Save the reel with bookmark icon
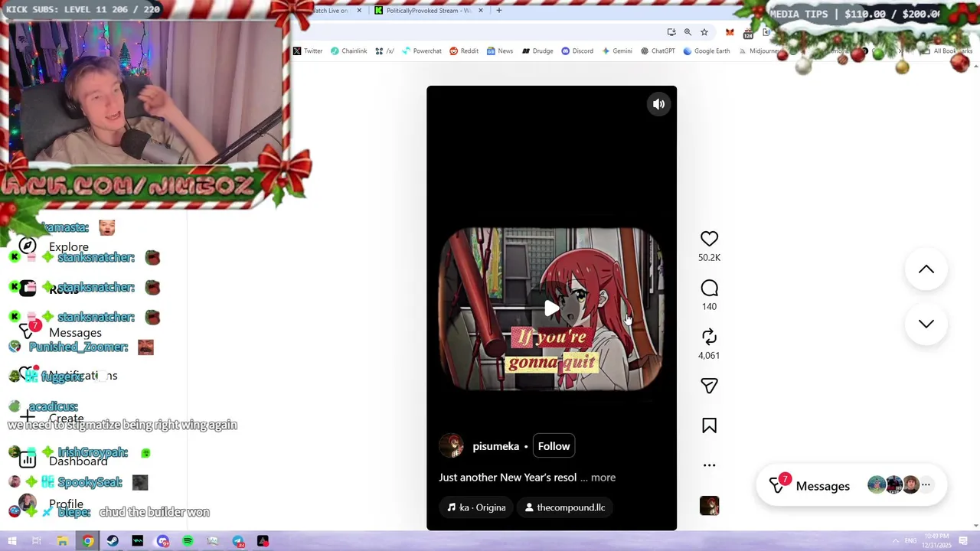The width and height of the screenshot is (980, 551). tap(709, 425)
